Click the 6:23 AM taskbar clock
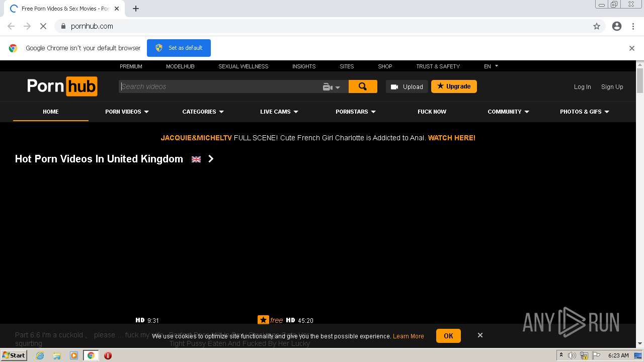Image resolution: width=644 pixels, height=362 pixels. coord(618,355)
